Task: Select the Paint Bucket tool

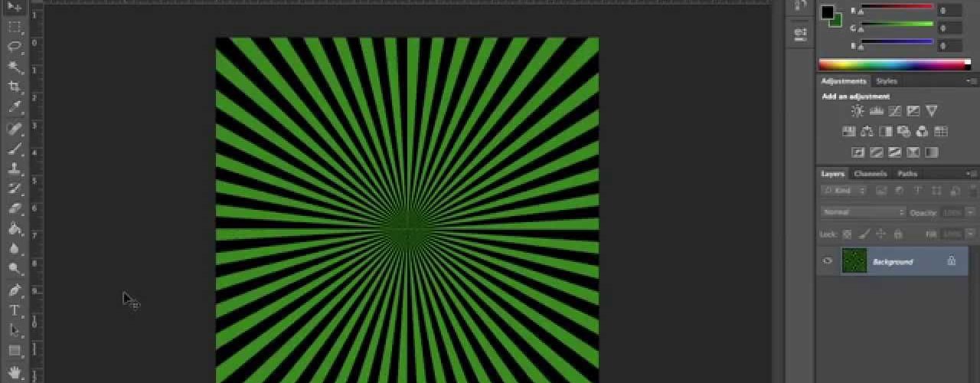Action: [x=15, y=229]
